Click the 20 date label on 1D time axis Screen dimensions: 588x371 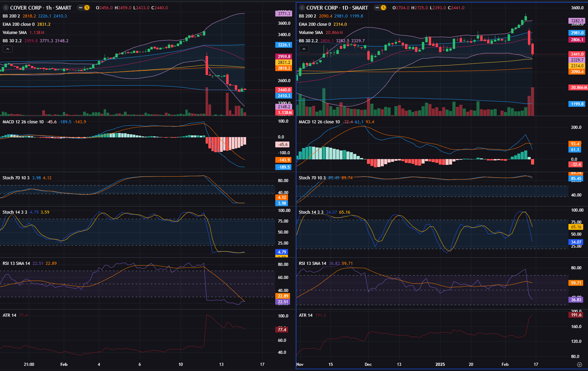point(471,364)
